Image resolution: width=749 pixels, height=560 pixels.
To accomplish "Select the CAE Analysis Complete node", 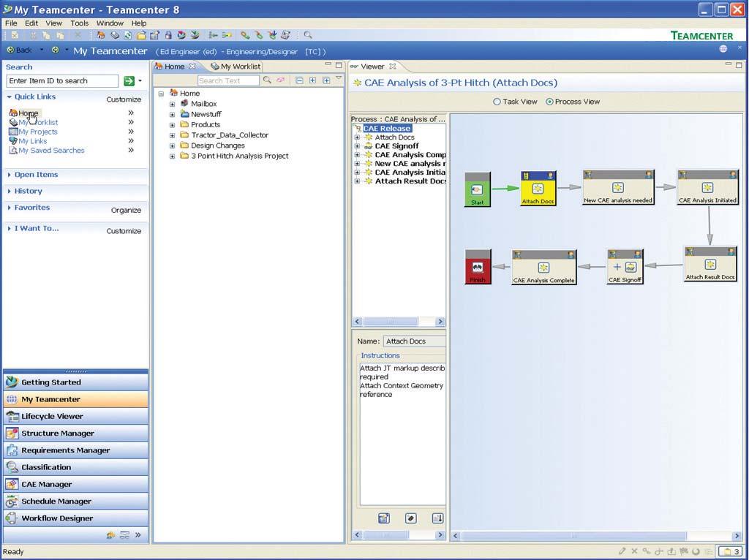I will click(x=543, y=267).
